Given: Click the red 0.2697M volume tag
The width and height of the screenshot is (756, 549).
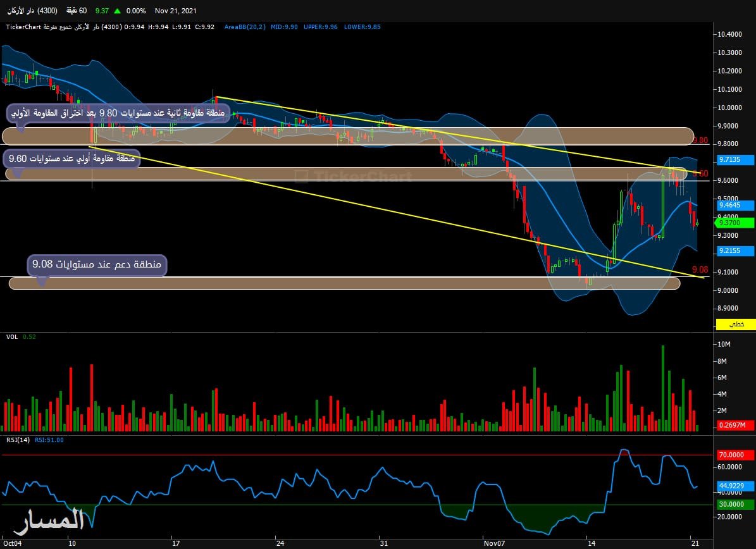Looking at the screenshot, I should click(x=735, y=425).
